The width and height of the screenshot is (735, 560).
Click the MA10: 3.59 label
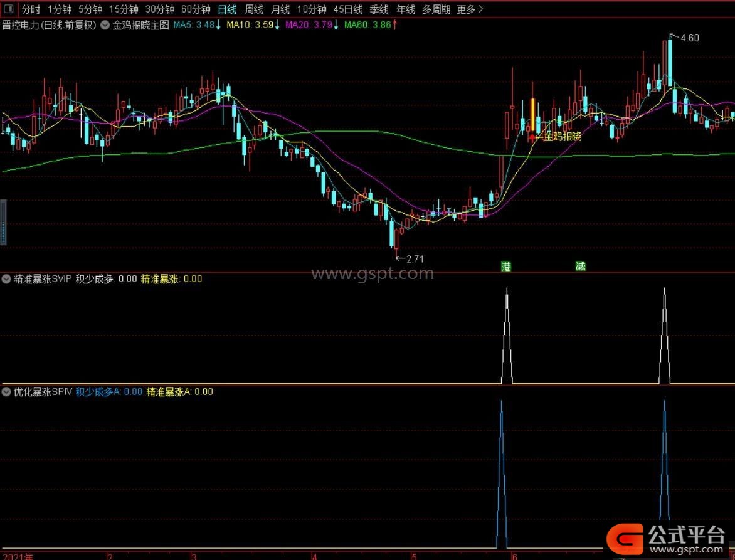click(253, 25)
